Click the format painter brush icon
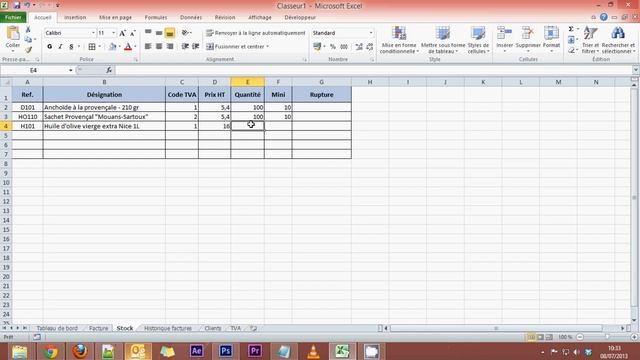The height and width of the screenshot is (360, 640). (28, 50)
